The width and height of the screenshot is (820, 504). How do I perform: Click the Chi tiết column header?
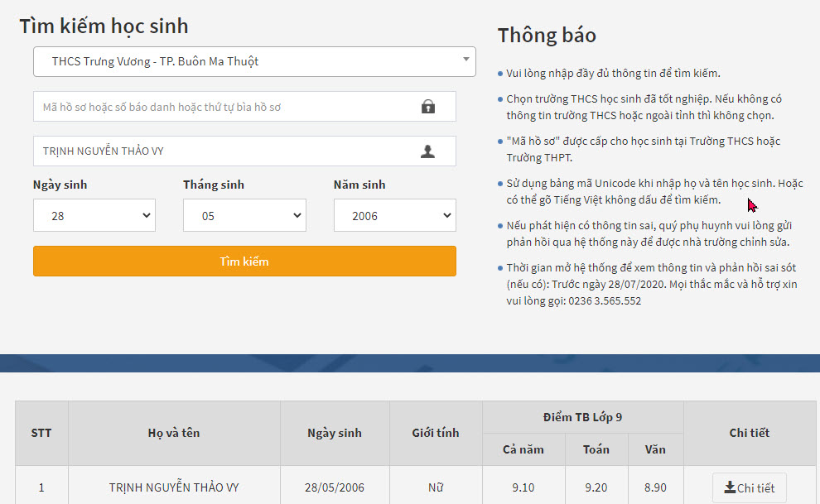(x=750, y=433)
